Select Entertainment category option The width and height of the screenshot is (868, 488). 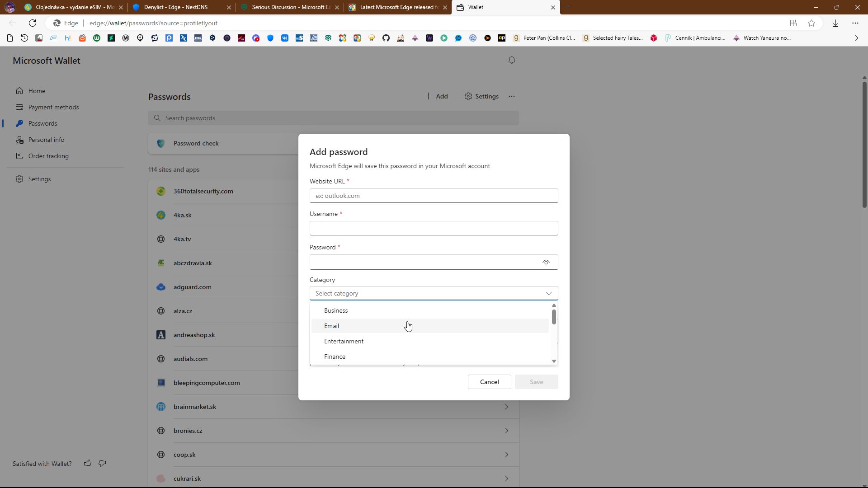point(429,341)
